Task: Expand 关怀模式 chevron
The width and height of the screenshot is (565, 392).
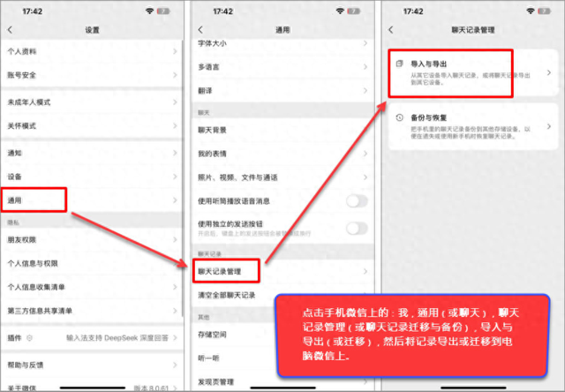Action: (x=175, y=125)
